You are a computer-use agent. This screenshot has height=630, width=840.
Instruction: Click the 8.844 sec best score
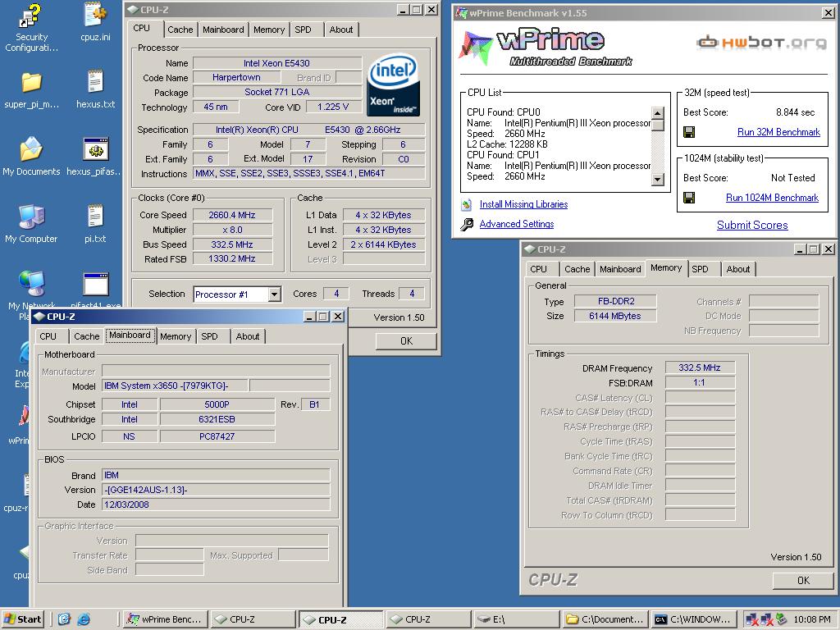tap(795, 112)
